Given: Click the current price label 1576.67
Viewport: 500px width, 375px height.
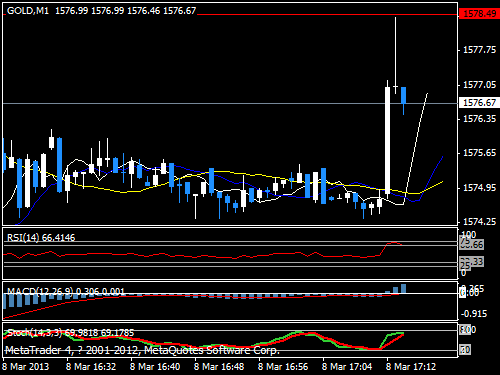Looking at the screenshot, I should [479, 103].
